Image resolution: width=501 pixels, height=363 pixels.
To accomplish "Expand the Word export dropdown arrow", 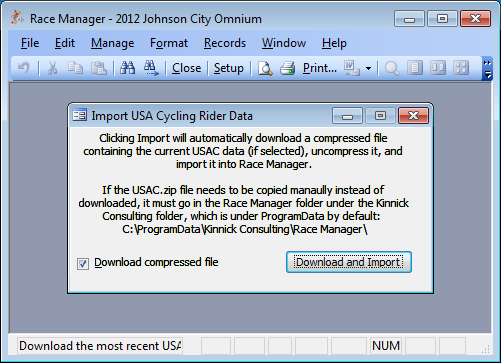I will click(368, 68).
